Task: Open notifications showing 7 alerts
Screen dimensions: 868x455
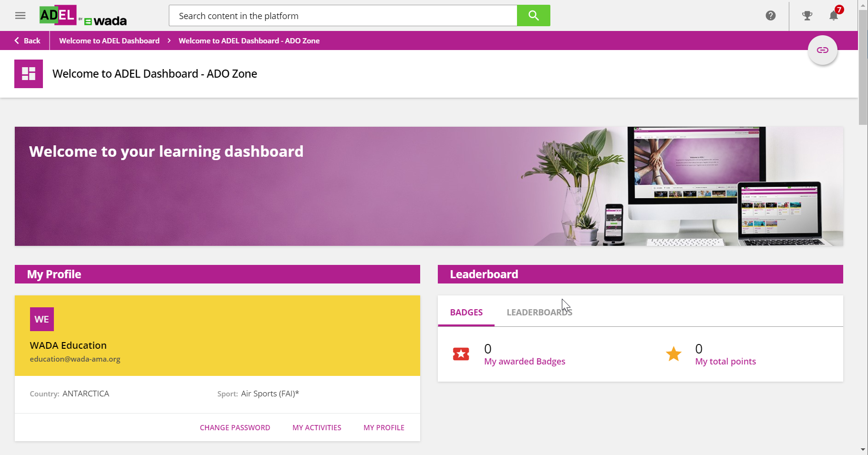Action: tap(834, 16)
